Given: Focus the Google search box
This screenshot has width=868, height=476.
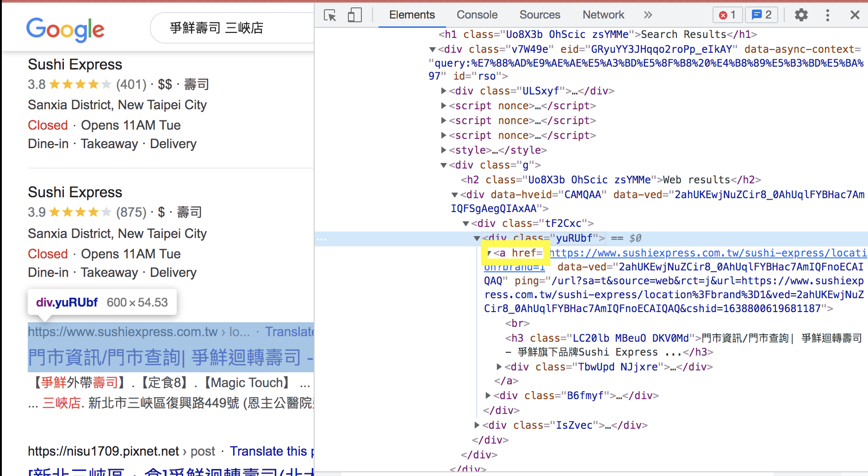Looking at the screenshot, I should coord(231,28).
